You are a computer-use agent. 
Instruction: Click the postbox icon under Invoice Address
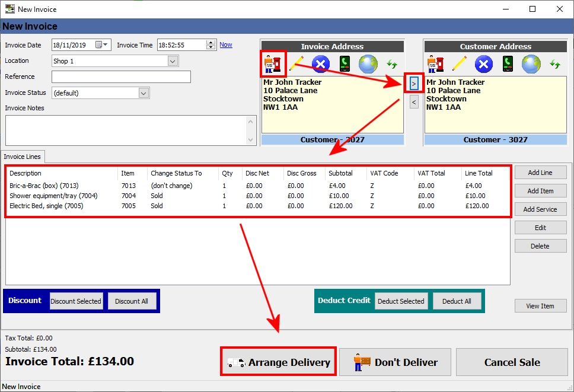[x=273, y=63]
